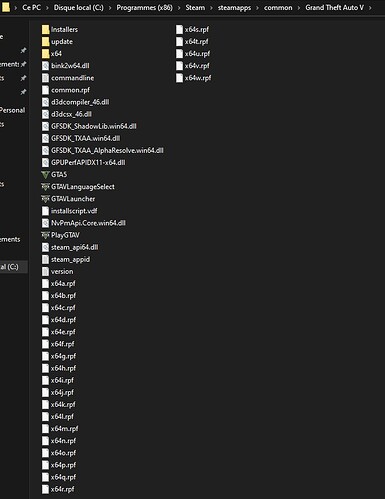Image resolution: width=385 pixels, height=499 pixels.
Task: Open the chevron after Ce PC breadcrumb
Action: click(47, 8)
